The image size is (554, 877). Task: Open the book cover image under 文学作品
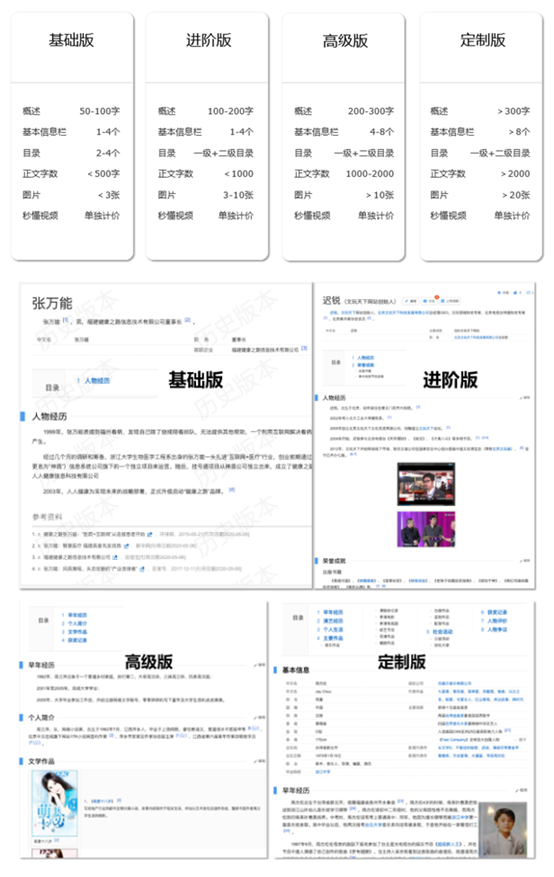55,803
